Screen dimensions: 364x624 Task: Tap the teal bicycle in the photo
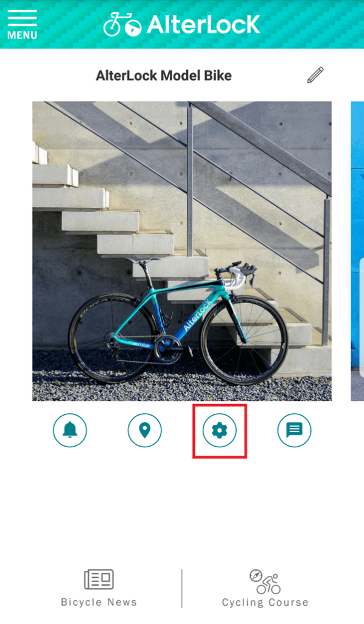[178, 322]
